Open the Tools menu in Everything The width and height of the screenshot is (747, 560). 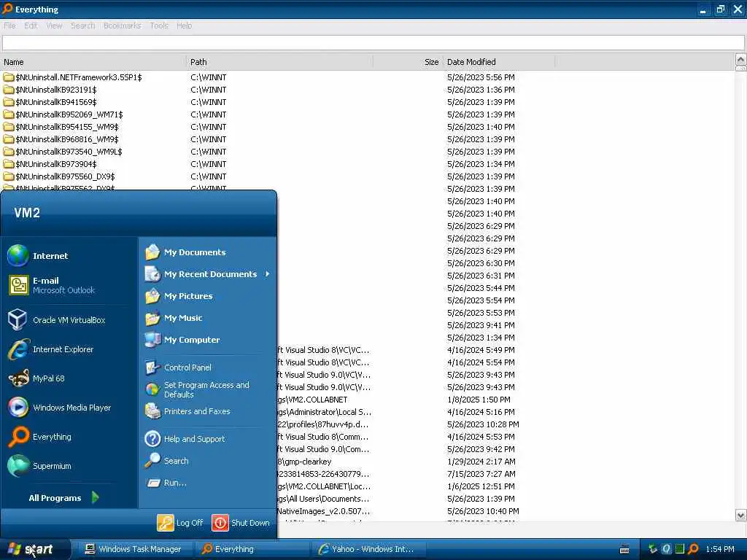159,26
